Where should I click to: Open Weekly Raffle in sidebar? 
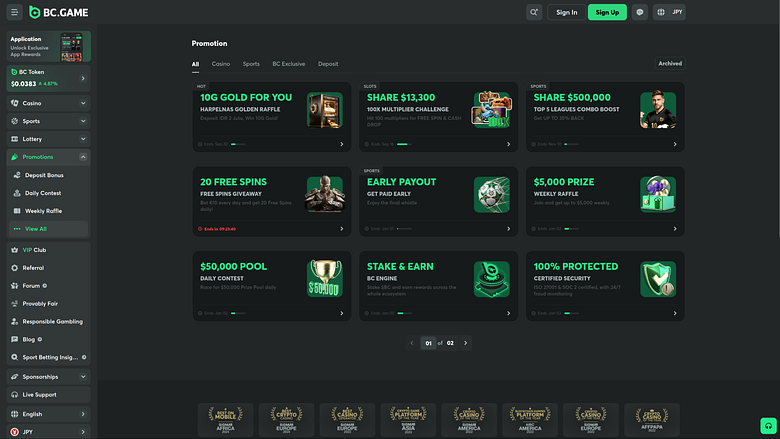click(48, 211)
